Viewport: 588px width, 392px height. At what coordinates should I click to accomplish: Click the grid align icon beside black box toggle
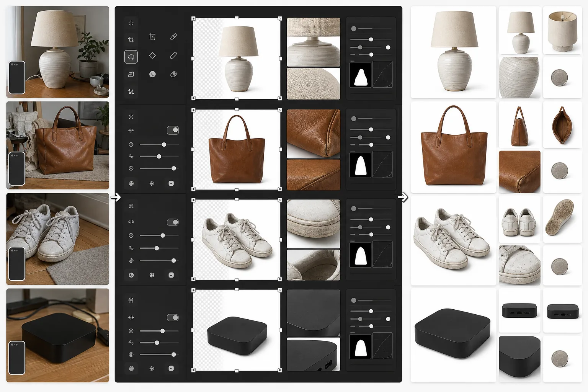click(x=131, y=317)
